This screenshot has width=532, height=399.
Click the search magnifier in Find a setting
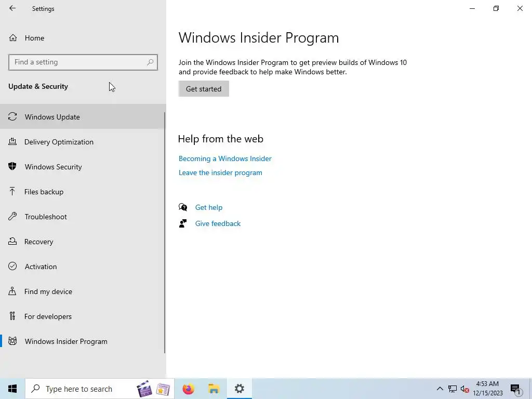tap(150, 62)
